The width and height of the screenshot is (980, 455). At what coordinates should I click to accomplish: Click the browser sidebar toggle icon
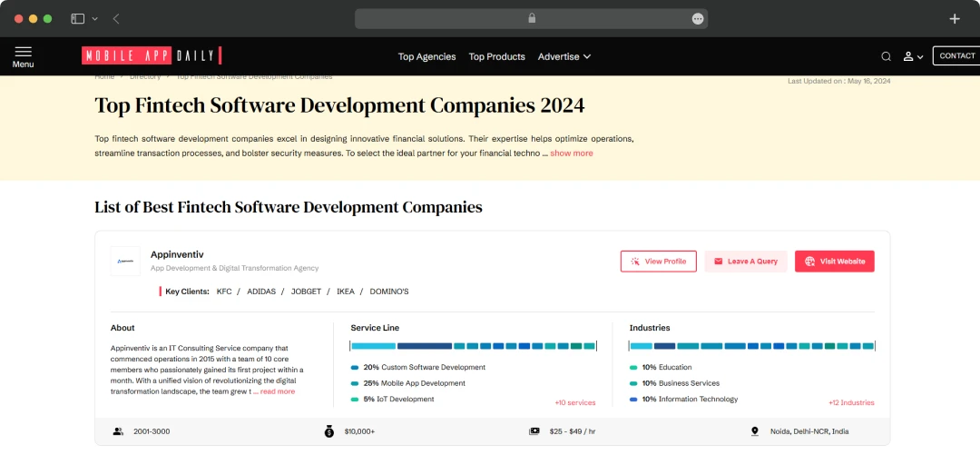(x=77, y=19)
